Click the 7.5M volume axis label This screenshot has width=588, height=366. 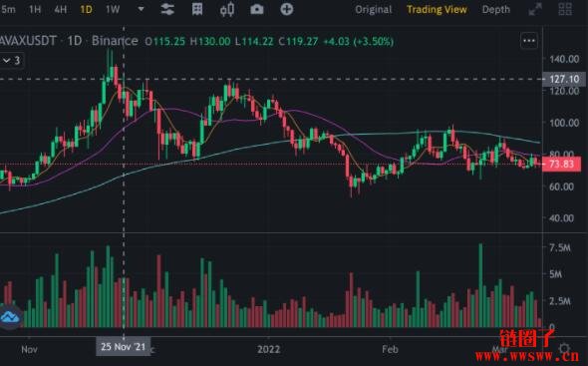pos(559,248)
